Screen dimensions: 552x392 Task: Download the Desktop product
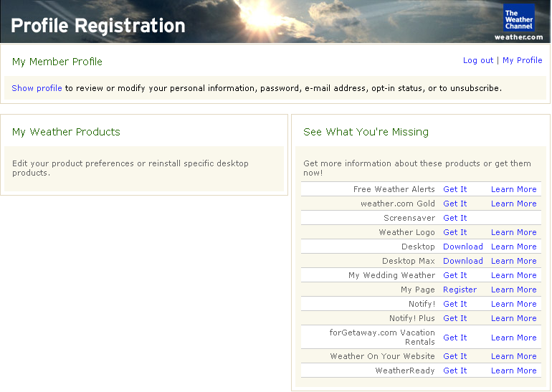[x=462, y=247]
